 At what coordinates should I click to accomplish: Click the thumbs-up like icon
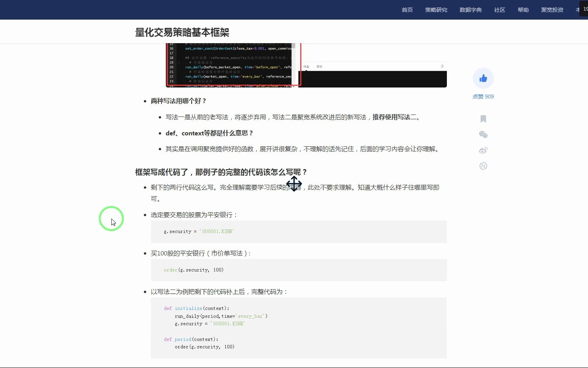(x=483, y=78)
